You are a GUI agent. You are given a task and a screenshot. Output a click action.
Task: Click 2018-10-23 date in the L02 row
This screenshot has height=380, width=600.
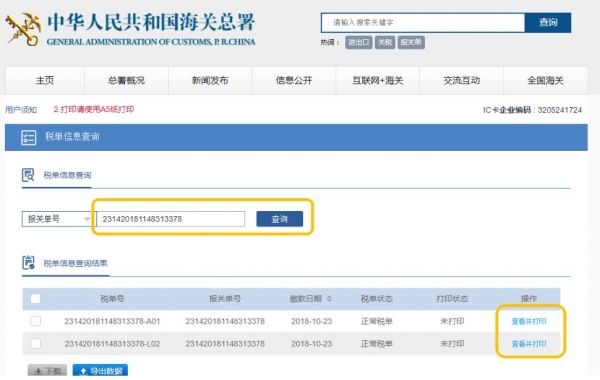coord(311,344)
